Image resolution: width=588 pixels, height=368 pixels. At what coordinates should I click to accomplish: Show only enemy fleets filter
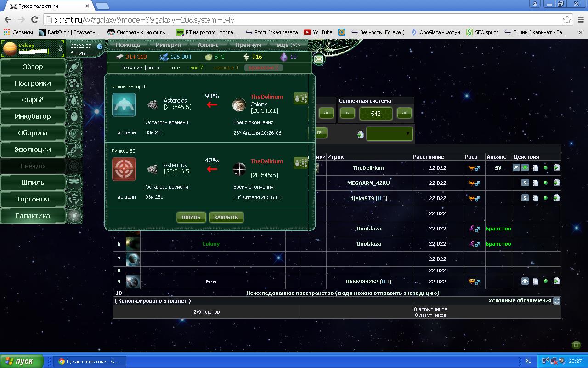[264, 68]
